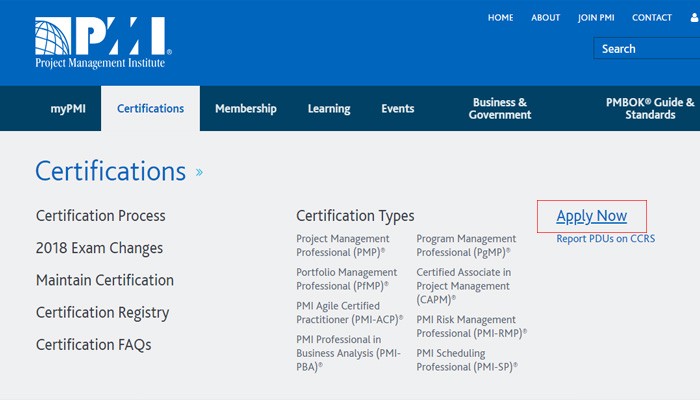This screenshot has width=700, height=400.
Task: Open PMI Agile Certified Practitioner (PMI-ACP)
Action: [350, 312]
